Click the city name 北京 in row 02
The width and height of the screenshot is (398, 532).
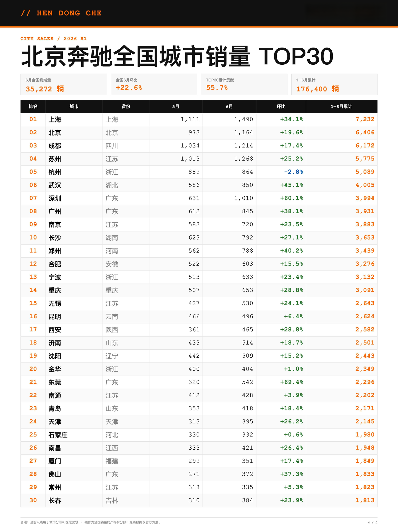pos(55,133)
